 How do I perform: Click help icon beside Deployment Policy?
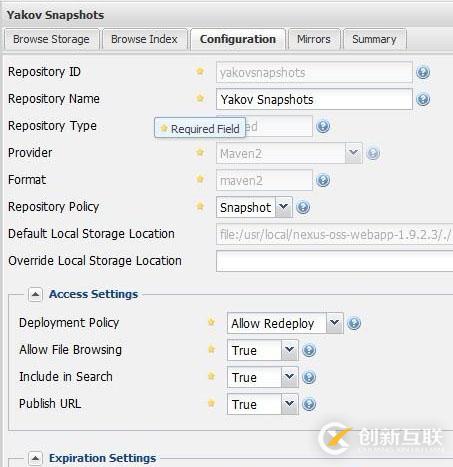[x=354, y=323]
